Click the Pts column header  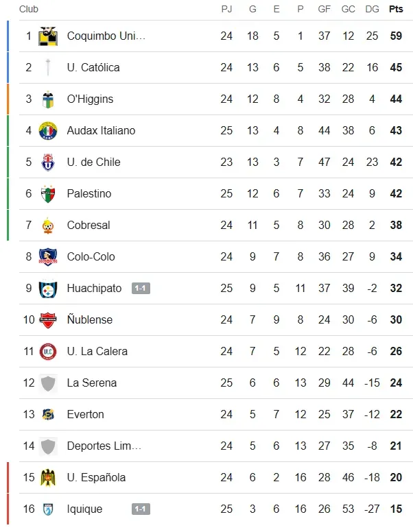coord(396,9)
